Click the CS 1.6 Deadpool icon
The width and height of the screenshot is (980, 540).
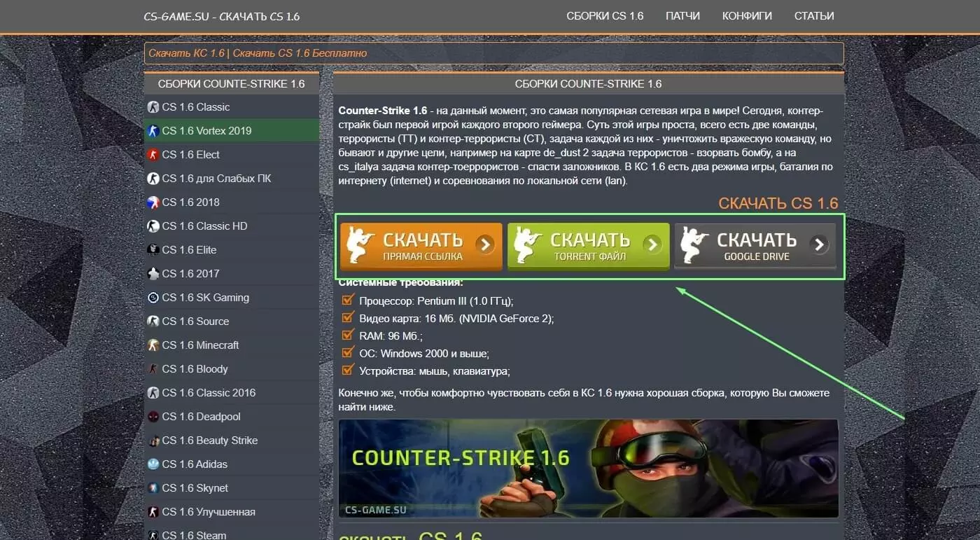click(153, 417)
